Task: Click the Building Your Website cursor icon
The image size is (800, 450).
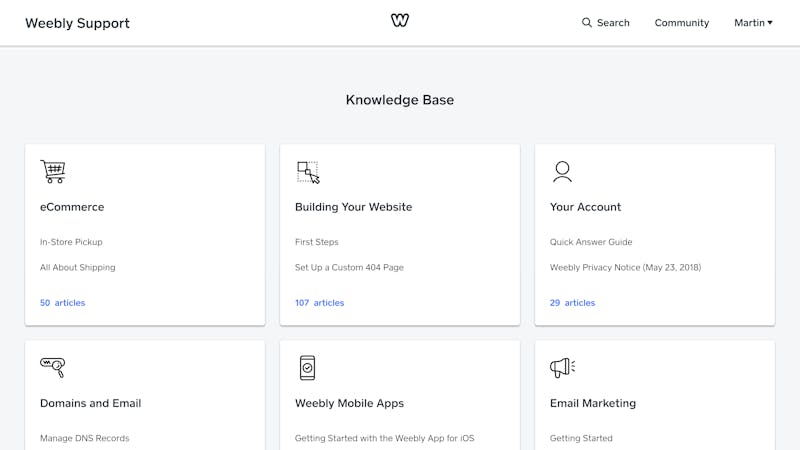Action: point(308,172)
